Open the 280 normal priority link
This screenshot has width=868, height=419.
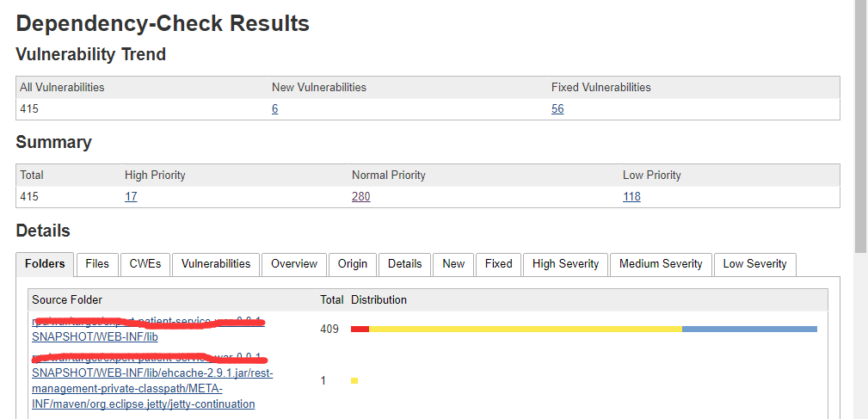[x=360, y=196]
